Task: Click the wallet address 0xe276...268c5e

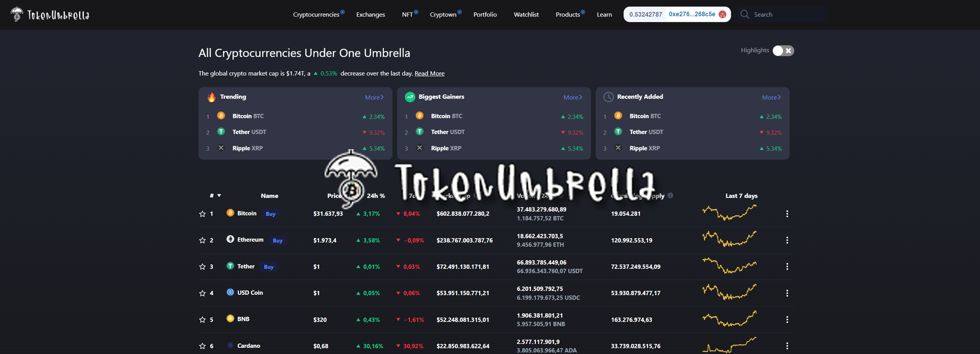Action: [692, 14]
